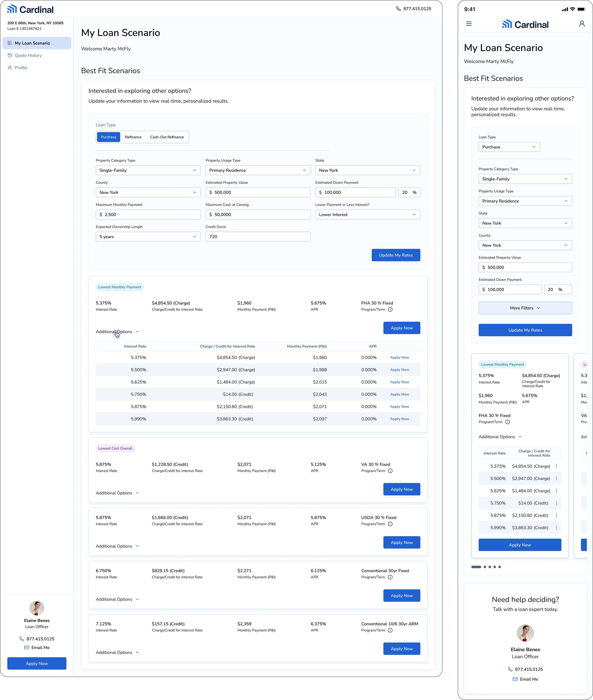Viewport: 593px width, 700px height.
Task: Open desktop Property Usage Type dropdown
Action: (x=258, y=171)
